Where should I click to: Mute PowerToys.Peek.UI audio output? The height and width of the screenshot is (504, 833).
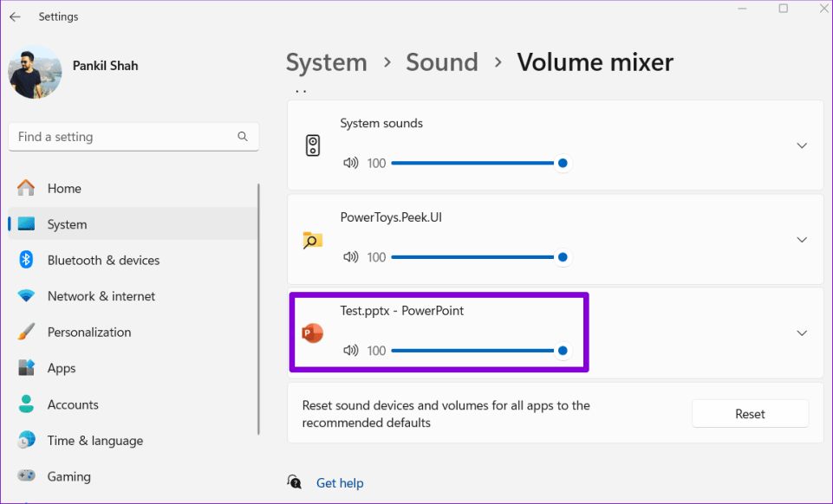[350, 256]
